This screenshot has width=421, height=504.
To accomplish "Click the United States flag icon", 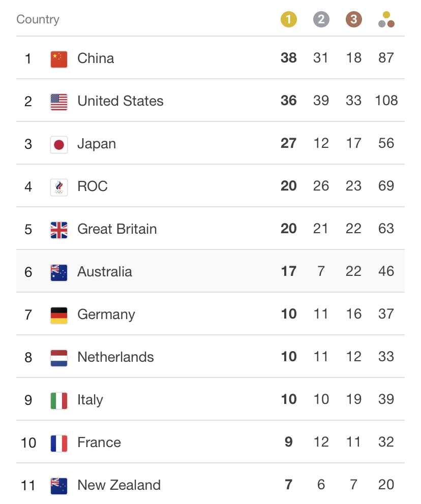I will 59,102.
